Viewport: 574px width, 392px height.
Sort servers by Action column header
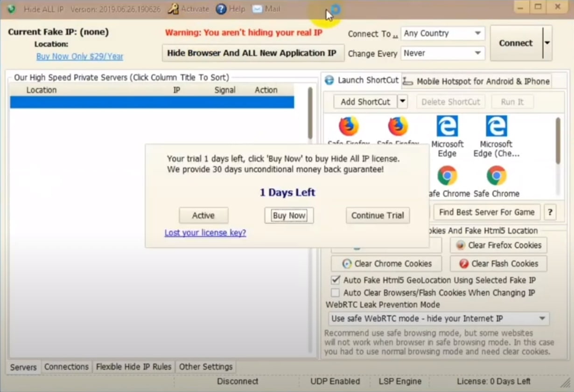click(x=266, y=90)
